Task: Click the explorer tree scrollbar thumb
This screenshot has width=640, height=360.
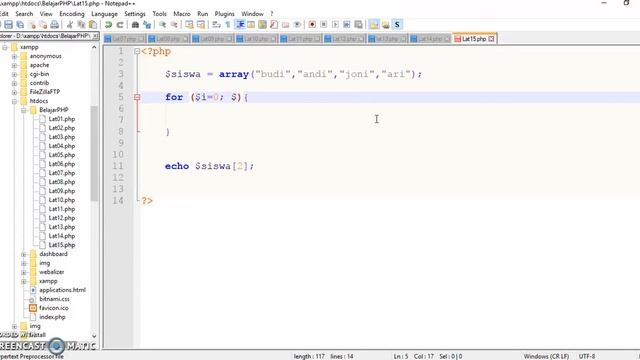Action: [94, 153]
